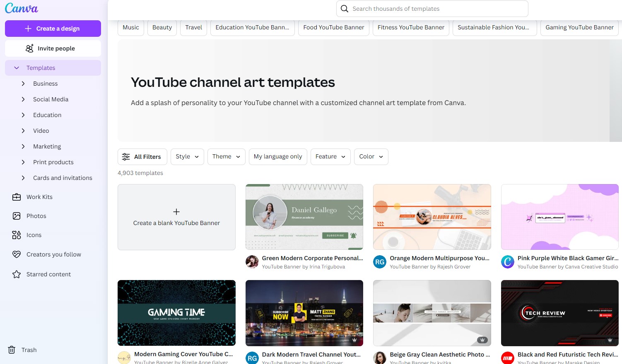Open beige gray aesthetic banner thumbnail

pyautogui.click(x=432, y=313)
